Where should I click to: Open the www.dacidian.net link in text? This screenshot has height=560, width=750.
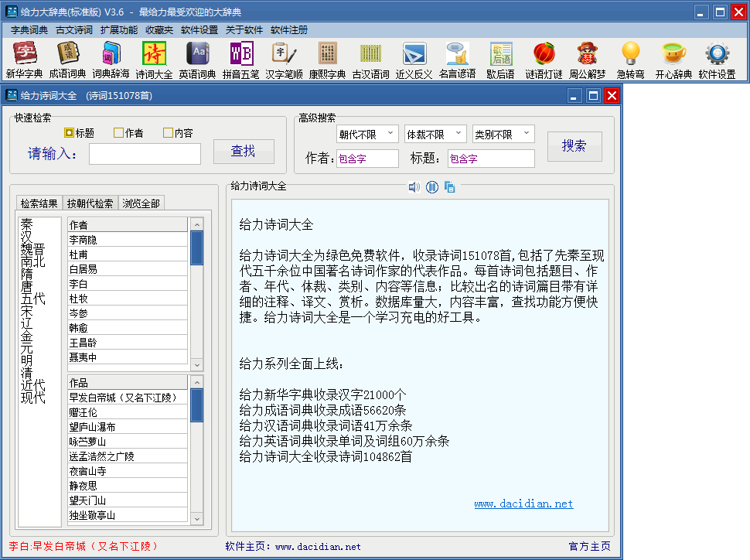[x=523, y=504]
